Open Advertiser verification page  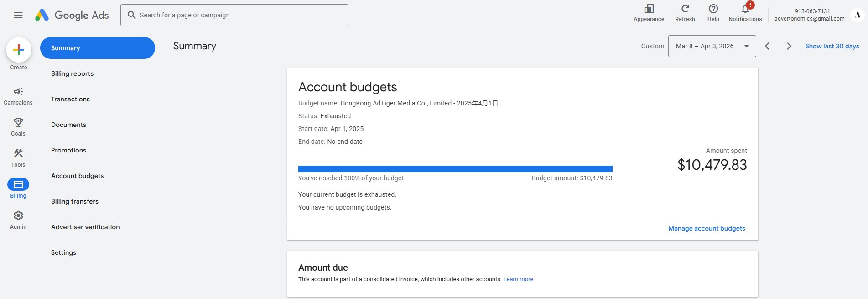click(85, 227)
